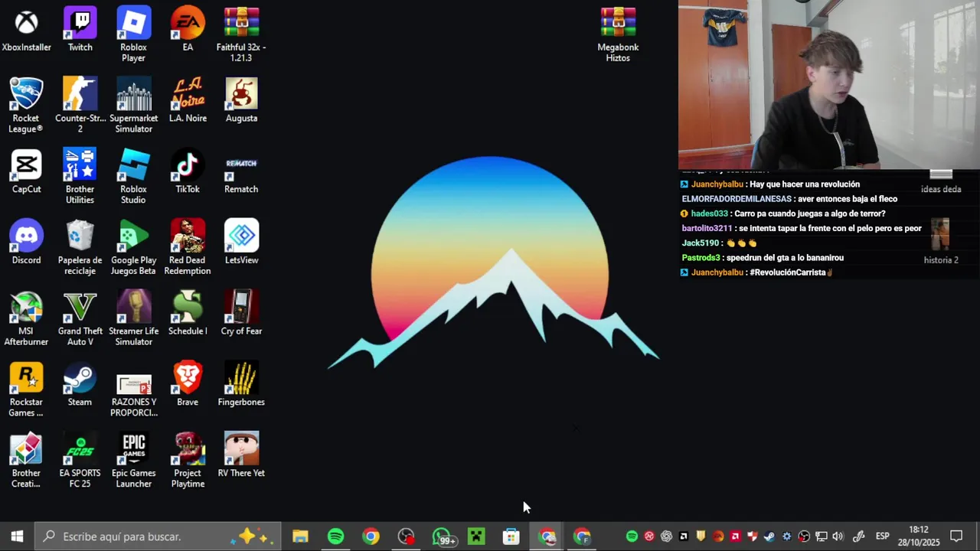Viewport: 980px width, 551px height.
Task: Open the volume control in the tray
Action: [838, 536]
